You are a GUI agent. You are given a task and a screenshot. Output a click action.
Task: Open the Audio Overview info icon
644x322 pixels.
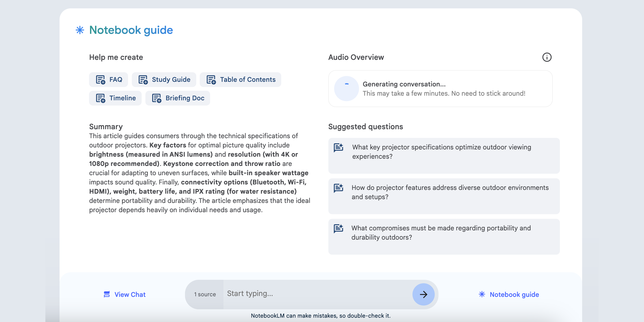pyautogui.click(x=547, y=57)
